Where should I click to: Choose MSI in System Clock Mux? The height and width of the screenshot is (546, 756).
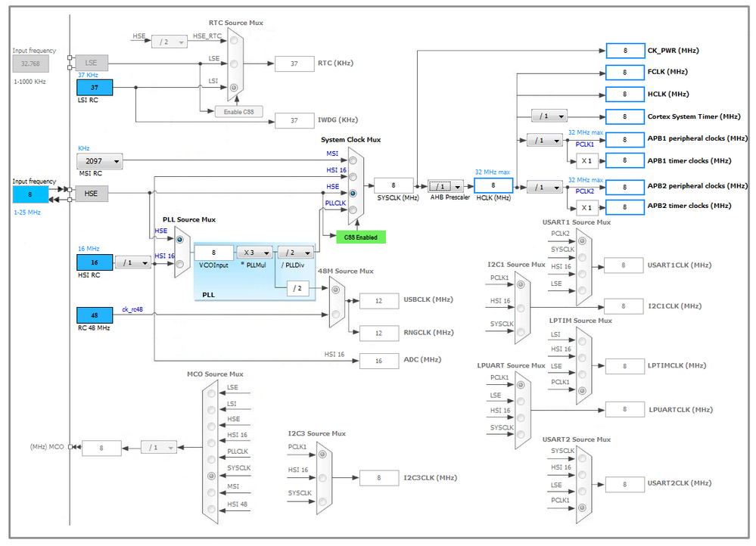click(353, 160)
